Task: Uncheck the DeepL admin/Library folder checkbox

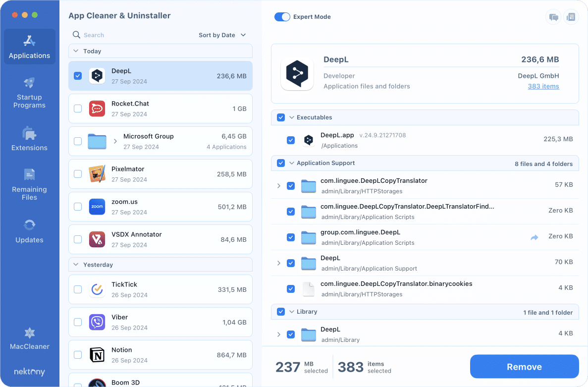Action: coord(291,334)
